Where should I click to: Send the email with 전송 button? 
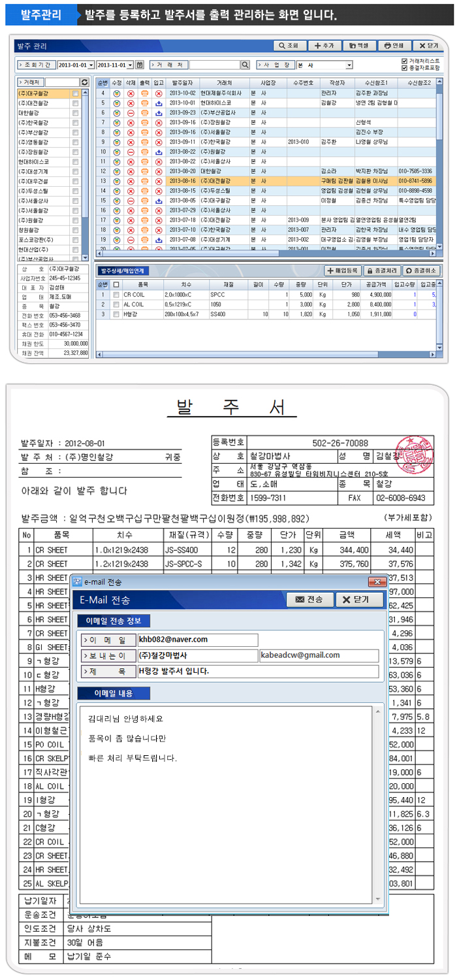(309, 600)
